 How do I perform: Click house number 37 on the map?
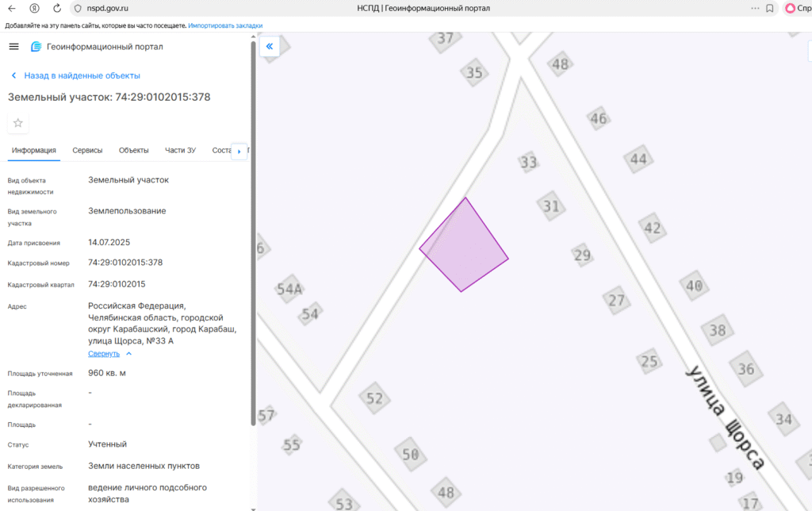tap(446, 38)
